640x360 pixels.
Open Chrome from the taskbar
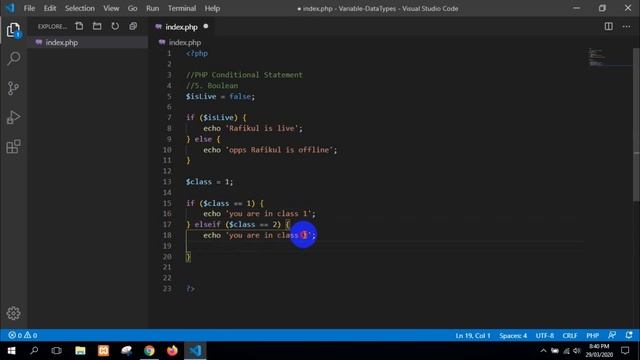coord(149,351)
